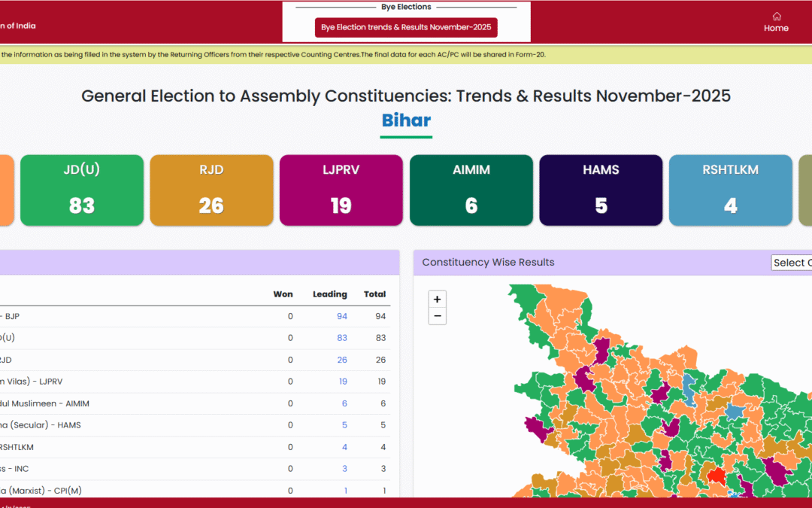Select the LJPRV 19 party card
The image size is (812, 508).
(341, 190)
